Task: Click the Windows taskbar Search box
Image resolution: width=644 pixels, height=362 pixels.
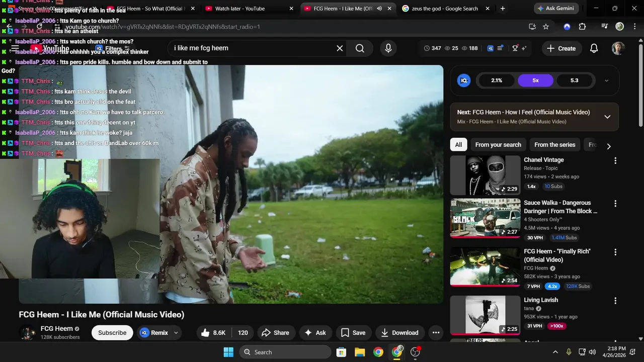Action: click(x=285, y=352)
